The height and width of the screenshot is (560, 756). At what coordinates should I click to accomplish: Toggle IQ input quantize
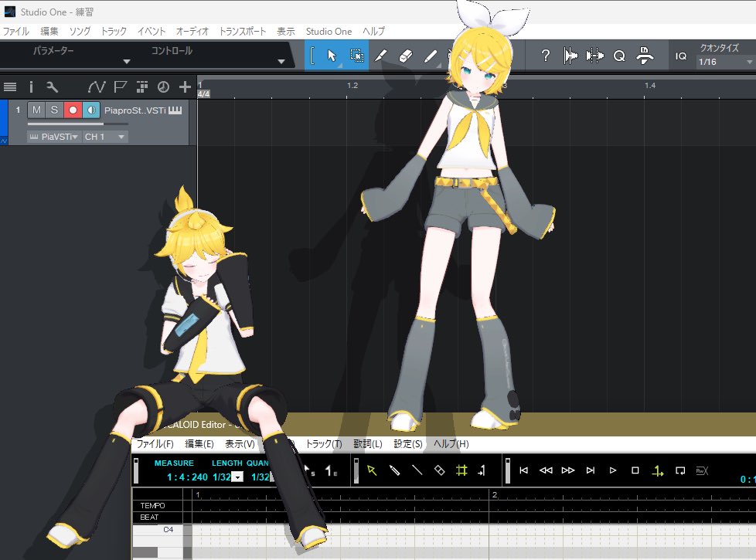[x=681, y=56]
